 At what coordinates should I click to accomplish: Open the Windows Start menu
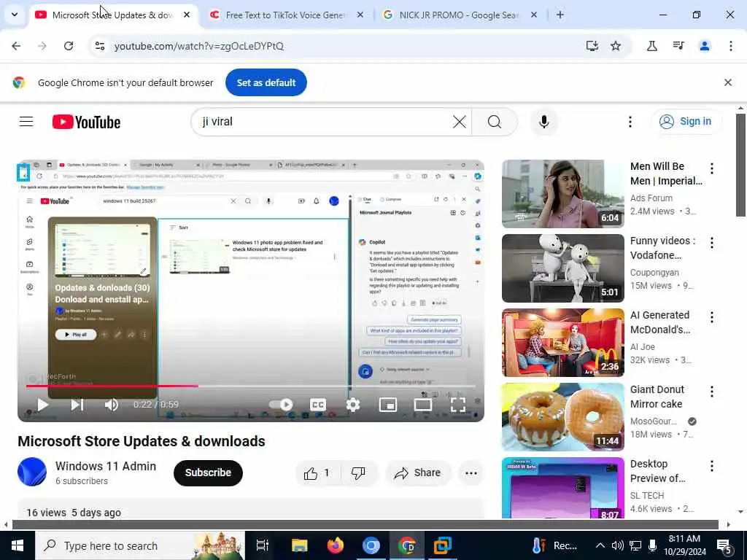point(18,545)
